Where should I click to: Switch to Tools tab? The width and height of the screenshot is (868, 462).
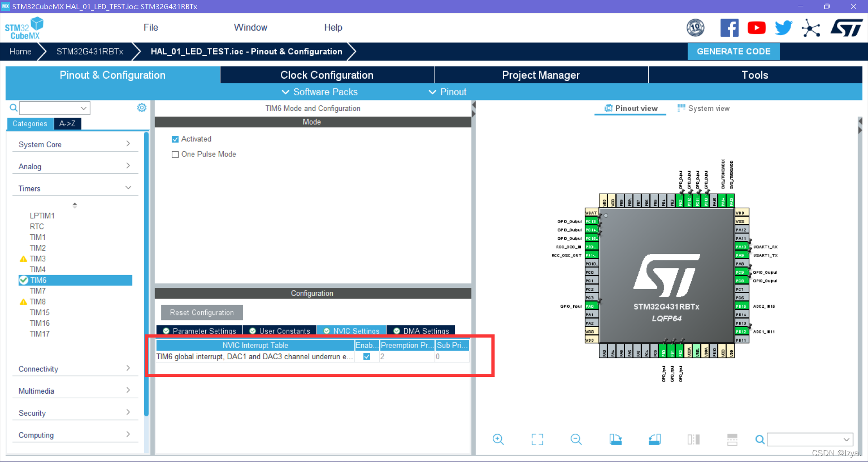click(x=755, y=75)
